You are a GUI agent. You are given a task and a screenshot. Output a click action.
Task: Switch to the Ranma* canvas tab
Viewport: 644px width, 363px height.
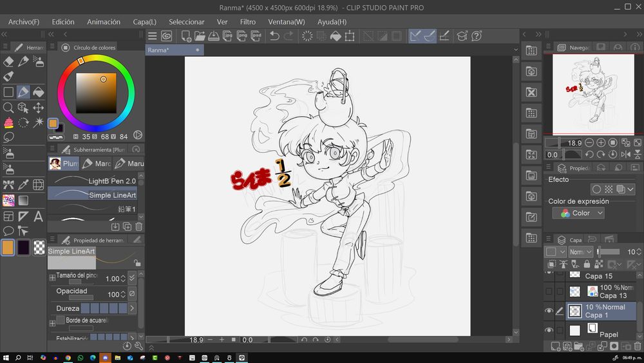tap(175, 50)
